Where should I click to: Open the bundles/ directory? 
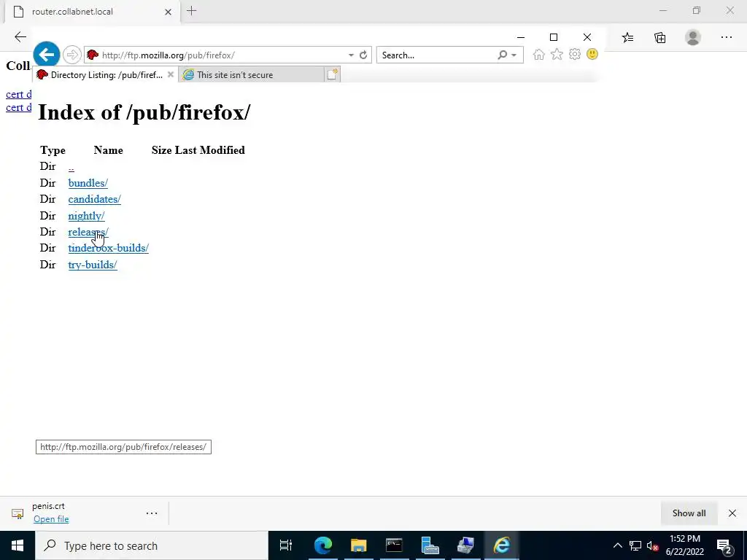point(88,183)
